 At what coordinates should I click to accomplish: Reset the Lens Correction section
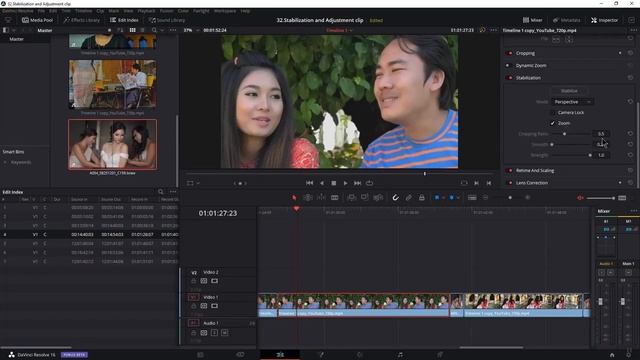pos(630,183)
